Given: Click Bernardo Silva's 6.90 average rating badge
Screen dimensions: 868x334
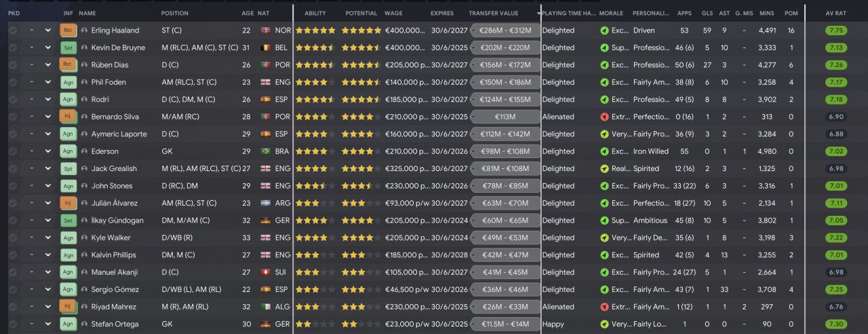Looking at the screenshot, I should [835, 117].
